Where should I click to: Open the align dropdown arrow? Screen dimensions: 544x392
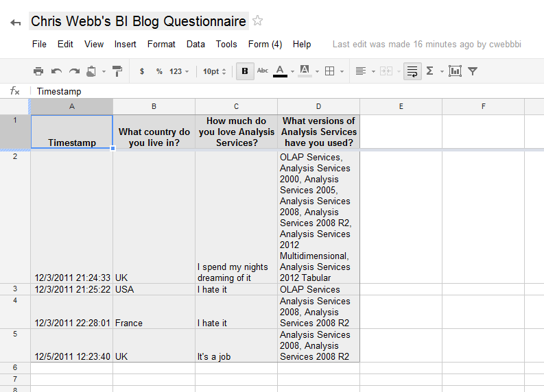373,72
